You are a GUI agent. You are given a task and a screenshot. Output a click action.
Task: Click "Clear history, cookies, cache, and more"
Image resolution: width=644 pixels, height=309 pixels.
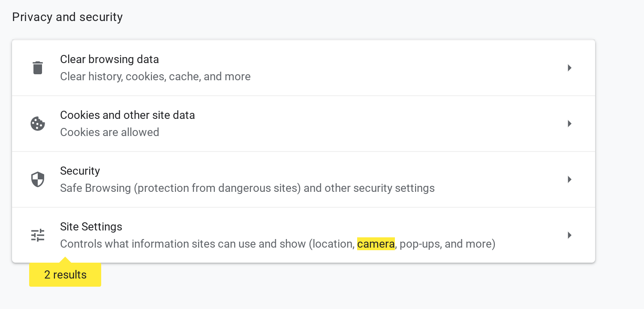tap(155, 77)
